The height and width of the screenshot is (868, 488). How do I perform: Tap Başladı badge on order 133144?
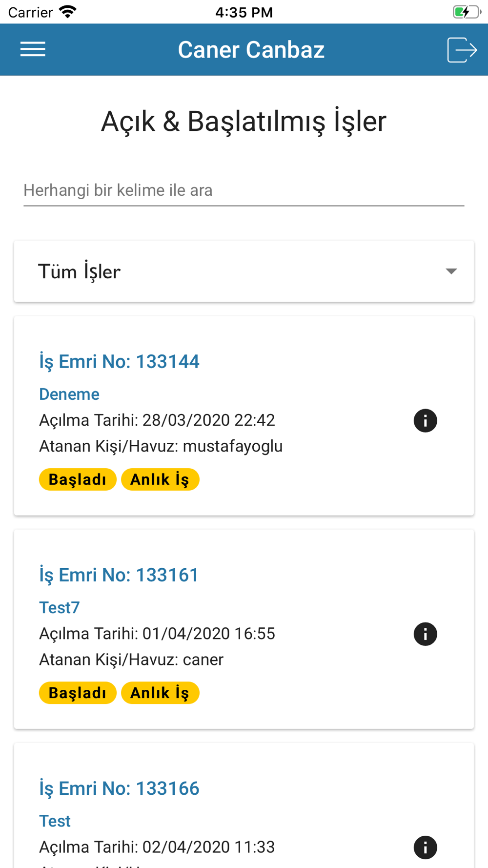[78, 479]
